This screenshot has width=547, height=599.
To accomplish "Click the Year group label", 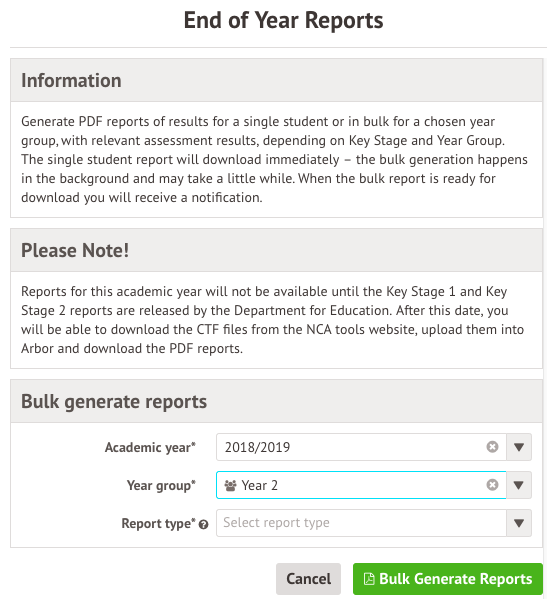I will pyautogui.click(x=161, y=486).
